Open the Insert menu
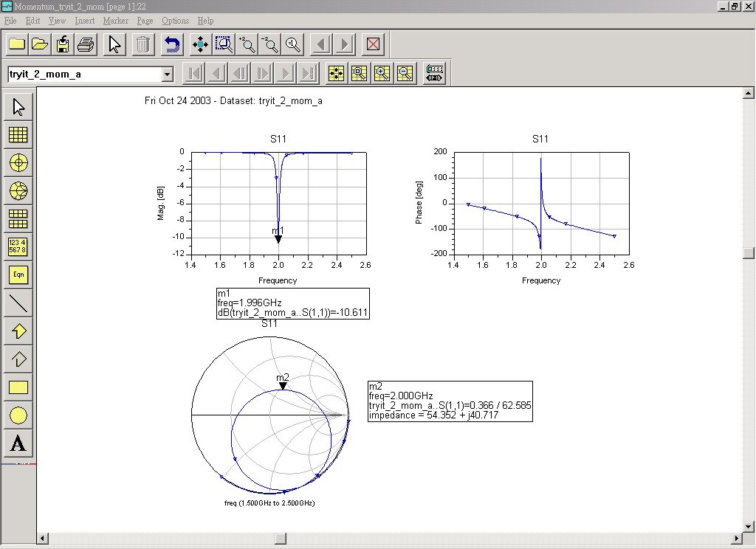 [x=85, y=21]
